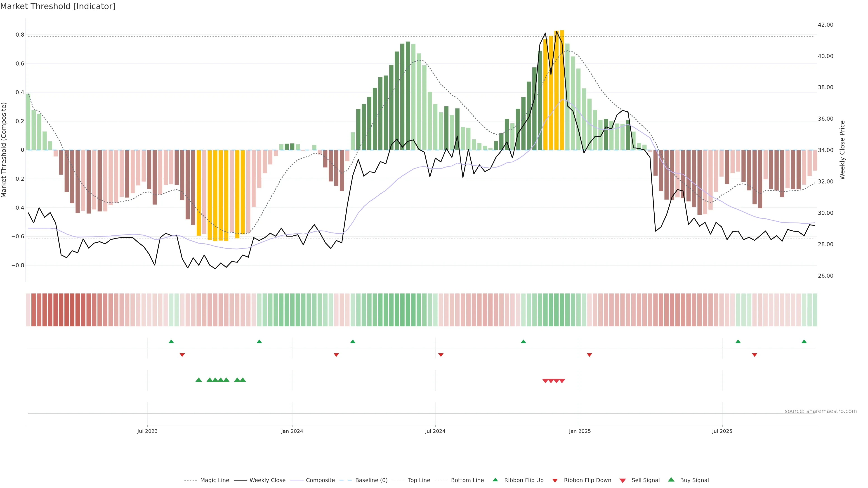Click the Jul 2025 axis label
This screenshot has width=868, height=488.
[722, 431]
